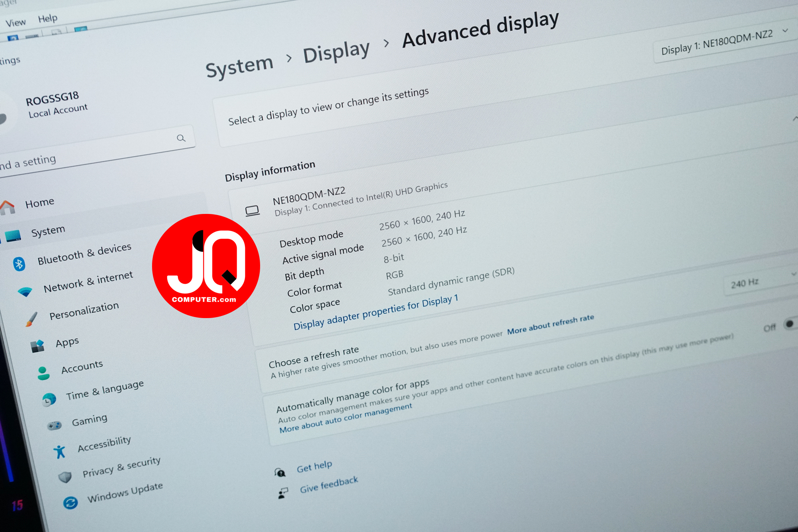Navigate to System in the breadcrumb
This screenshot has width=798, height=532.
point(239,67)
